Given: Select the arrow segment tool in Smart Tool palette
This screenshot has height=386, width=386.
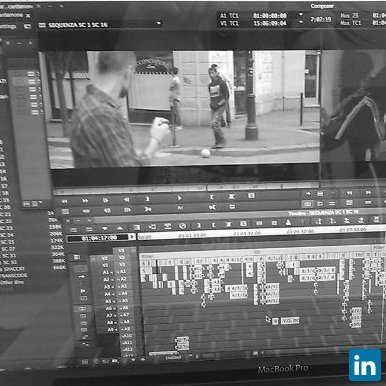Looking at the screenshot, I should click(83, 276).
